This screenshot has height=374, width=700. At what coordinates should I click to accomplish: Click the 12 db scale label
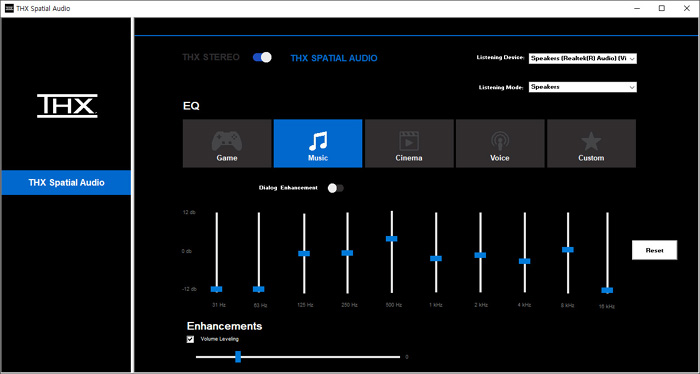(189, 212)
